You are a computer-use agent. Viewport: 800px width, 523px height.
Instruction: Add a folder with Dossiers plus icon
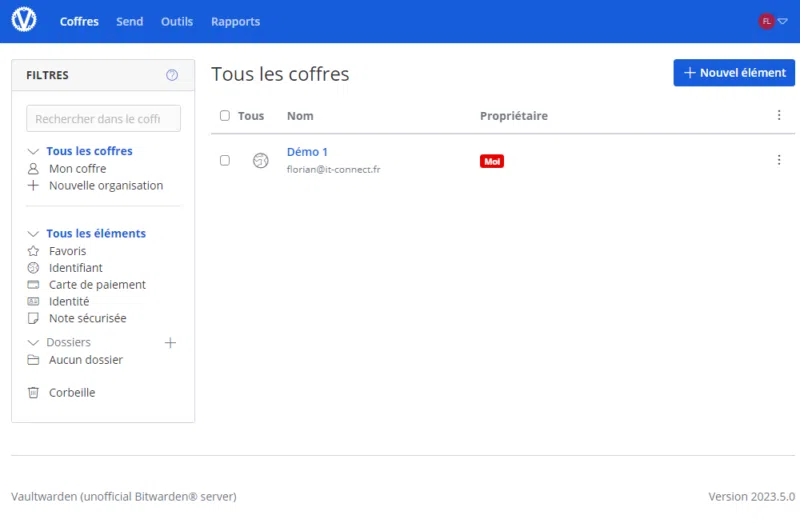pos(170,342)
